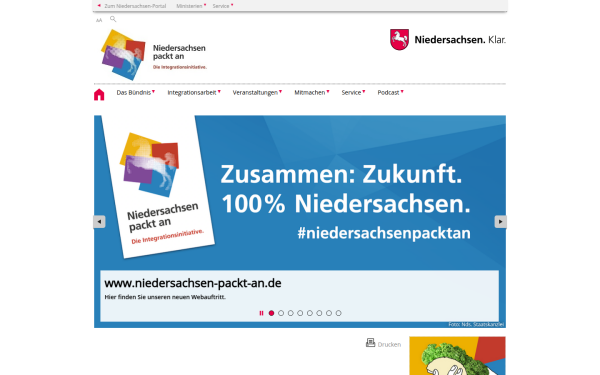Expand the main navigation Service menu
The height and width of the screenshot is (375, 600).
353,92
